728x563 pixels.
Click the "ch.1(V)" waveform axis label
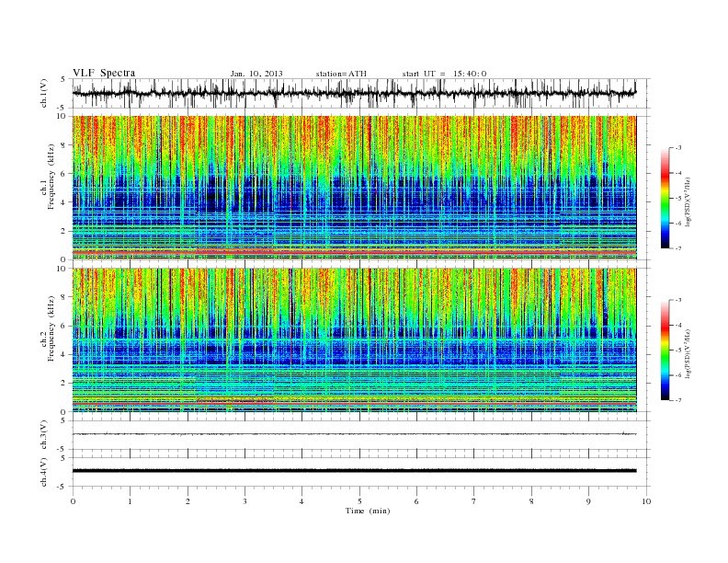coord(44,93)
